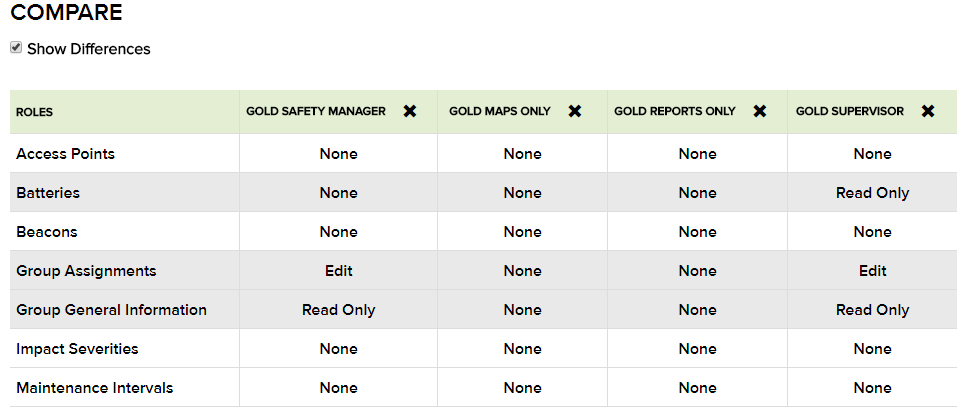Select the Impact Severities row label
This screenshot has height=407, width=964.
point(77,349)
